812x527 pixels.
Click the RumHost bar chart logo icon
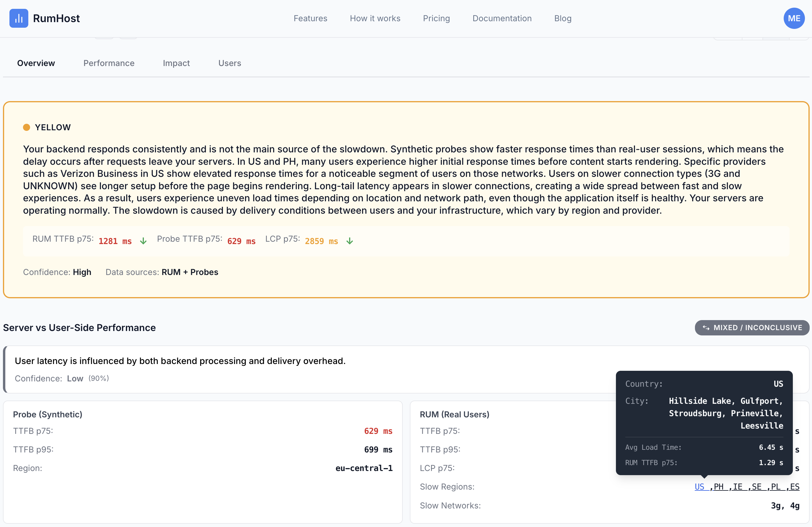[x=19, y=18]
